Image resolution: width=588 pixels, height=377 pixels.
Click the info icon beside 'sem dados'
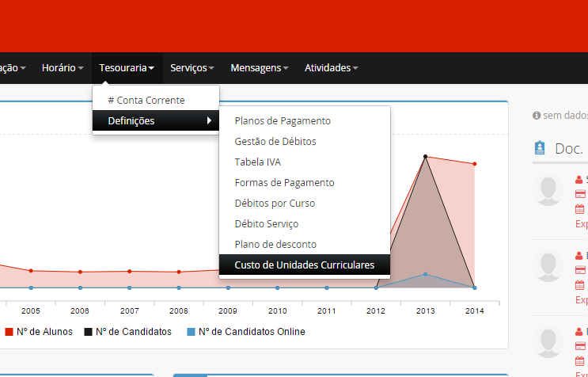click(537, 116)
